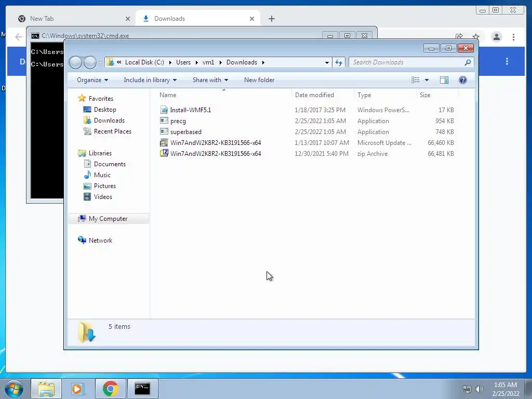The height and width of the screenshot is (399, 532).
Task: Click the refresh button beside address bar
Action: point(339,62)
